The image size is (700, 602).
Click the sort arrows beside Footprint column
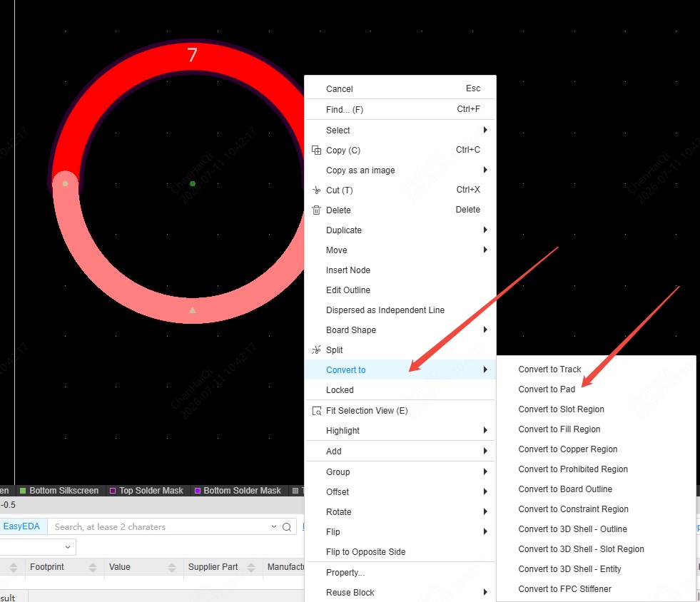coord(93,567)
